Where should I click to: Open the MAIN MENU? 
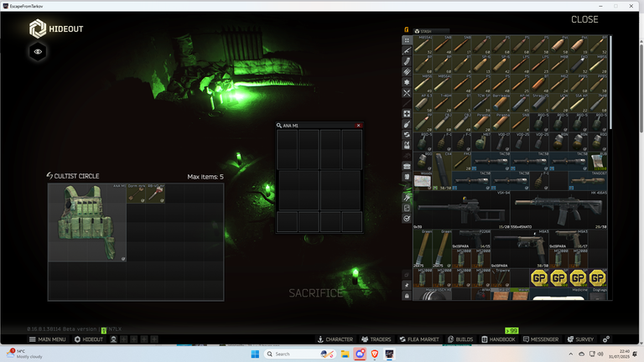click(47, 339)
